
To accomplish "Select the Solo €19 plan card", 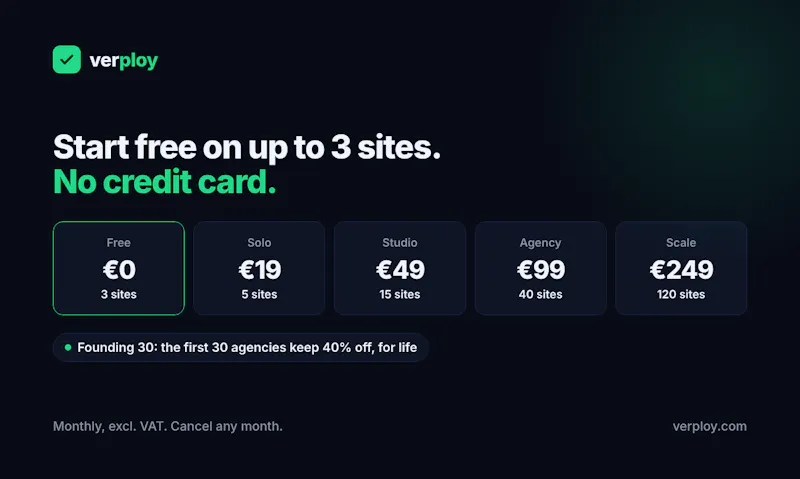I will [x=259, y=268].
